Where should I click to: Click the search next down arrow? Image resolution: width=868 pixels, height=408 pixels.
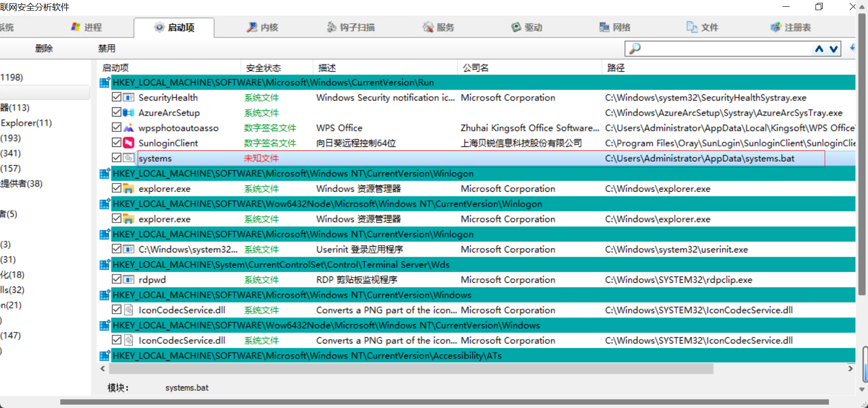click(x=834, y=49)
